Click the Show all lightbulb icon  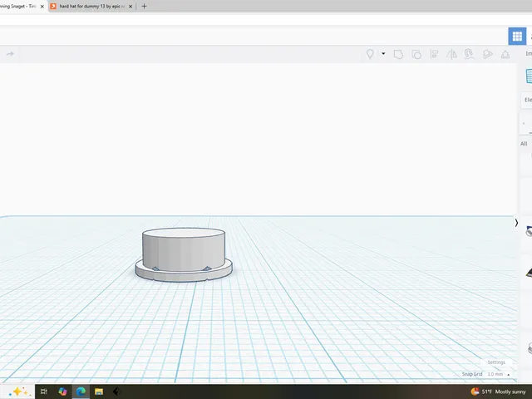370,54
